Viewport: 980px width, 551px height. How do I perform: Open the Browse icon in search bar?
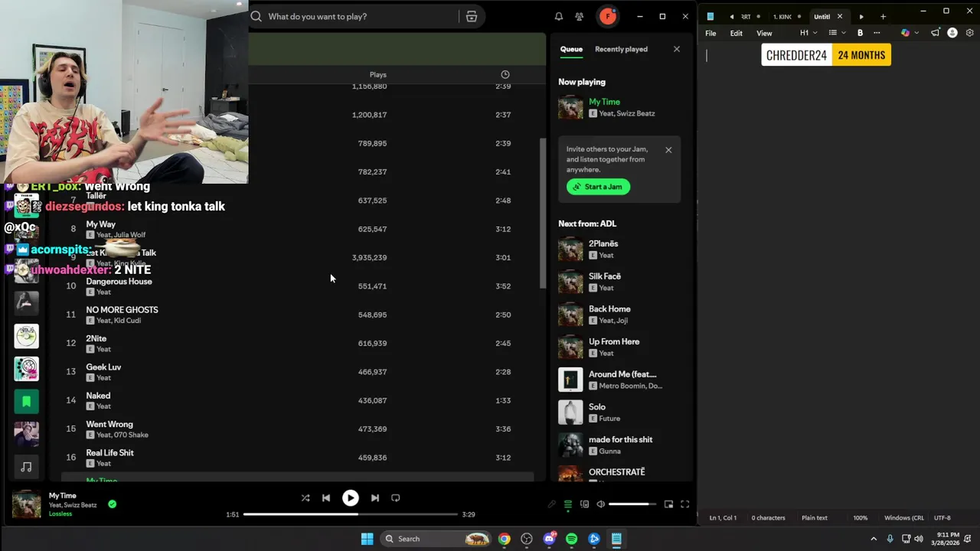[472, 16]
